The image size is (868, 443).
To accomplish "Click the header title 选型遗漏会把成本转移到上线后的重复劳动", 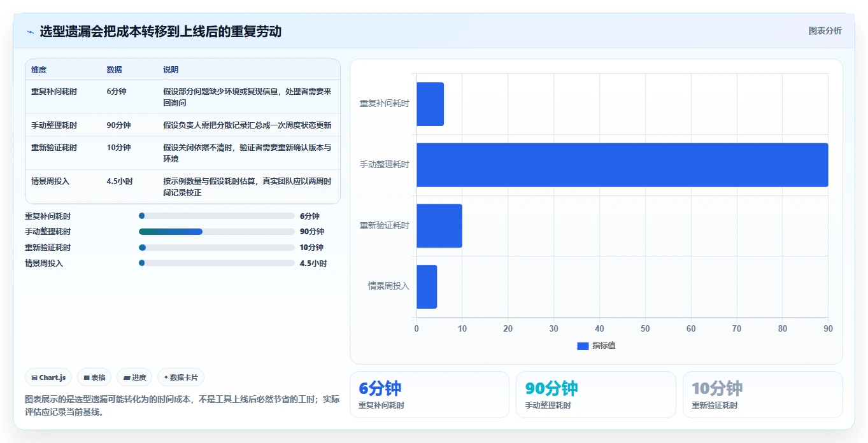I will (160, 32).
